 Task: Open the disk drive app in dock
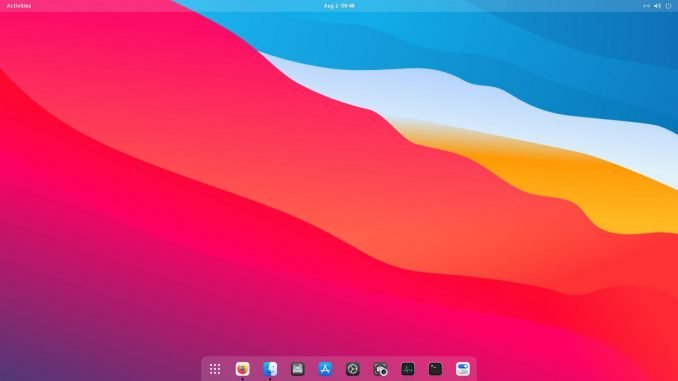(297, 369)
